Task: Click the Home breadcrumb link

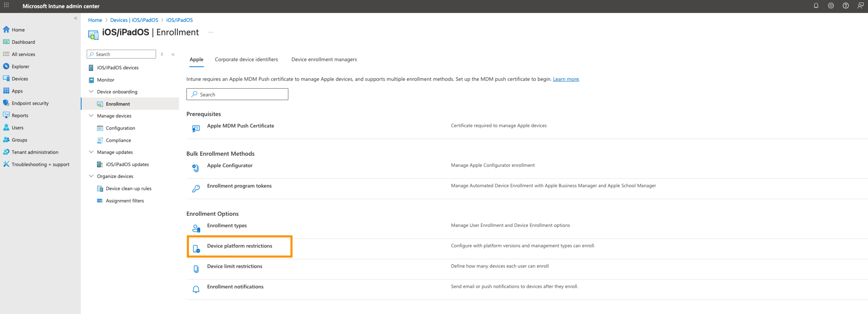Action: click(95, 20)
